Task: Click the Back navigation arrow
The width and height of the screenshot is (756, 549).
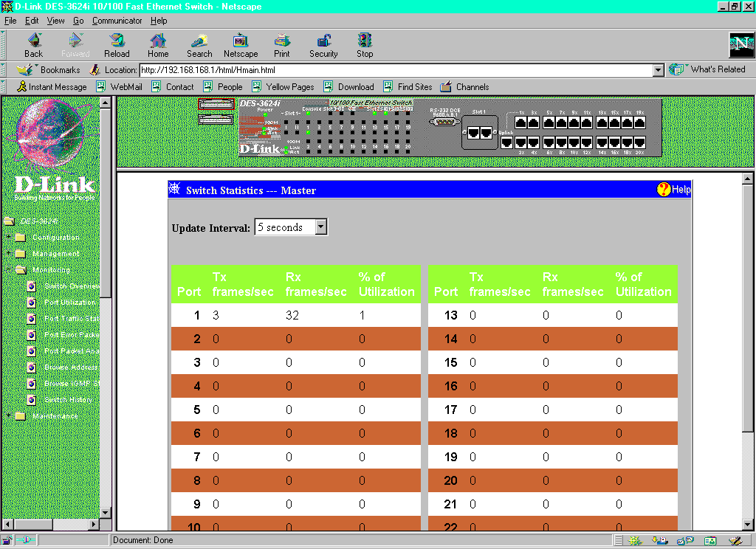Action: pyautogui.click(x=34, y=44)
